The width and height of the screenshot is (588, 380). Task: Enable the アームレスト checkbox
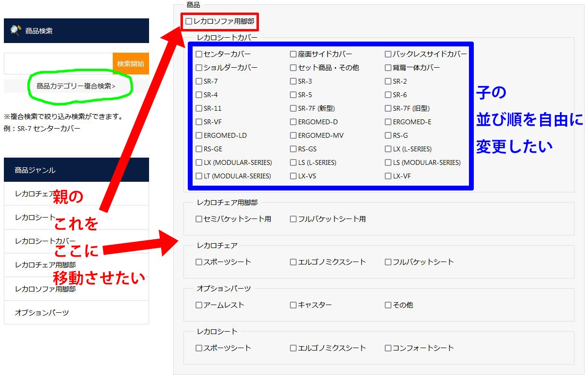coord(199,305)
